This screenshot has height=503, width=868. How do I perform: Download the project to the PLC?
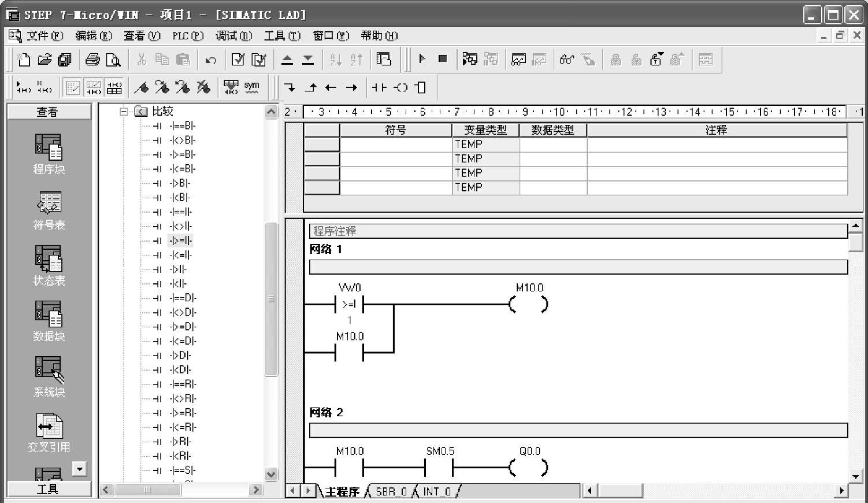[308, 60]
